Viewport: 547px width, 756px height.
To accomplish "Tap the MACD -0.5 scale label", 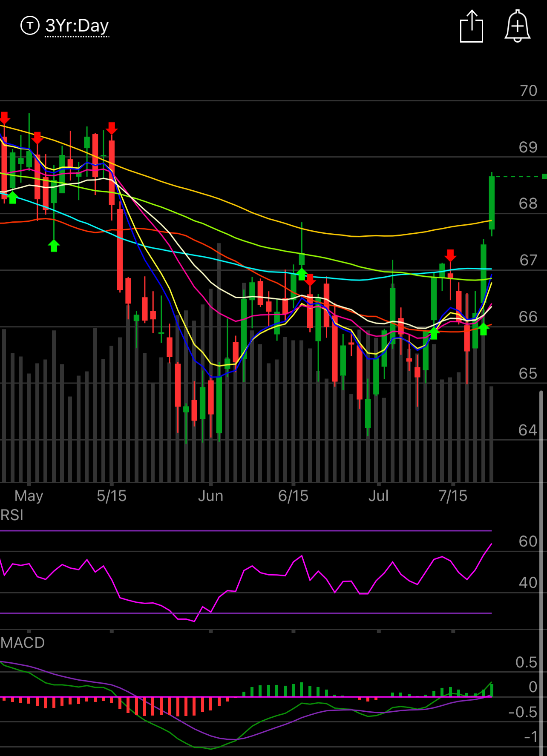I will (523, 712).
